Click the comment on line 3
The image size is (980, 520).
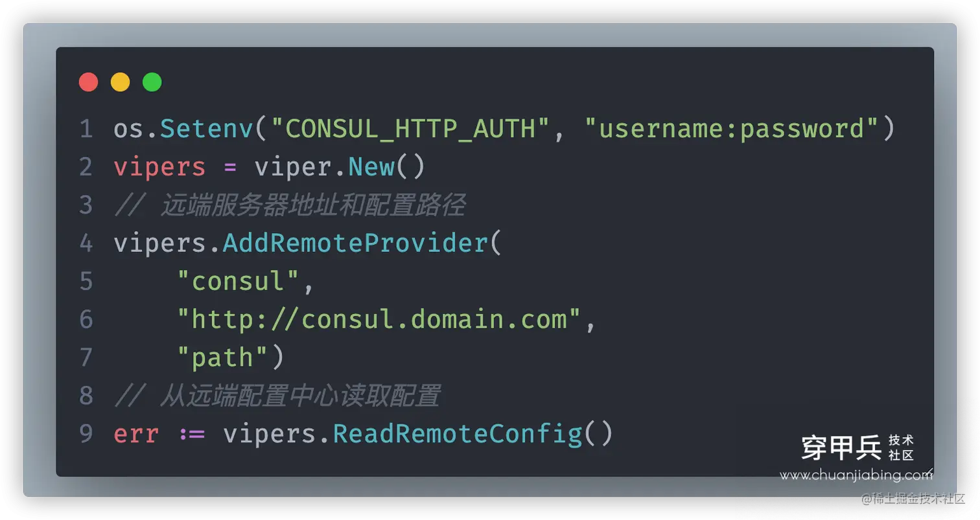click(x=290, y=205)
